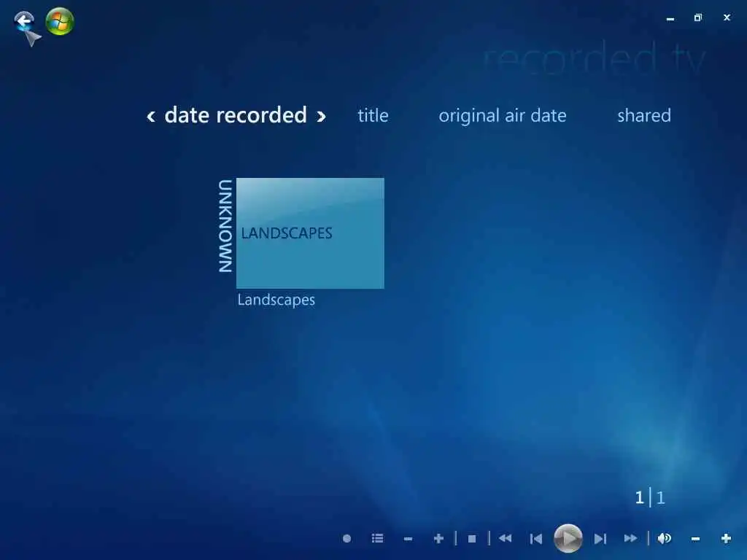Image resolution: width=747 pixels, height=560 pixels.
Task: Fast forward using double-right arrow button
Action: tap(630, 539)
